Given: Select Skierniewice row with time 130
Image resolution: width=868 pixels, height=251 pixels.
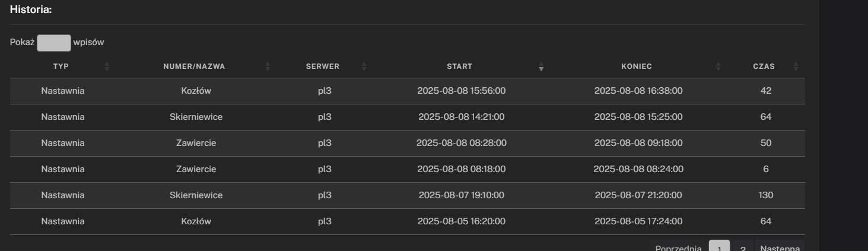Looking at the screenshot, I should (x=408, y=195).
